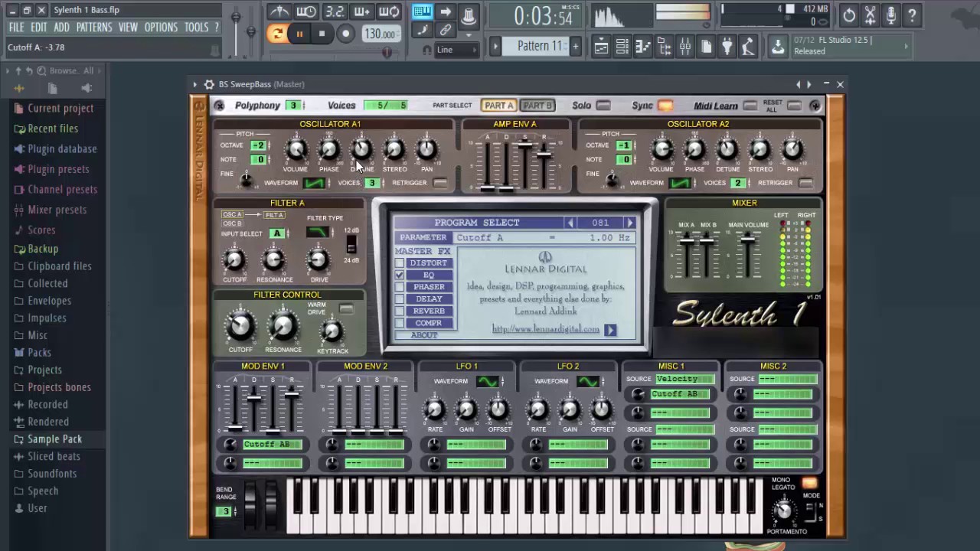Open the Pattern 11 selector

[539, 46]
